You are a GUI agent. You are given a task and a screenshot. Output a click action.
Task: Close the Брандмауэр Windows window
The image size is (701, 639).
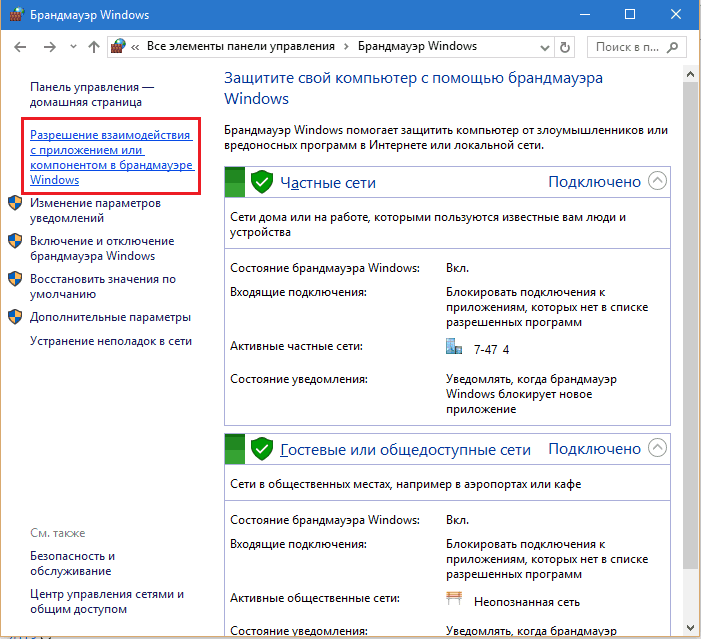(x=676, y=14)
